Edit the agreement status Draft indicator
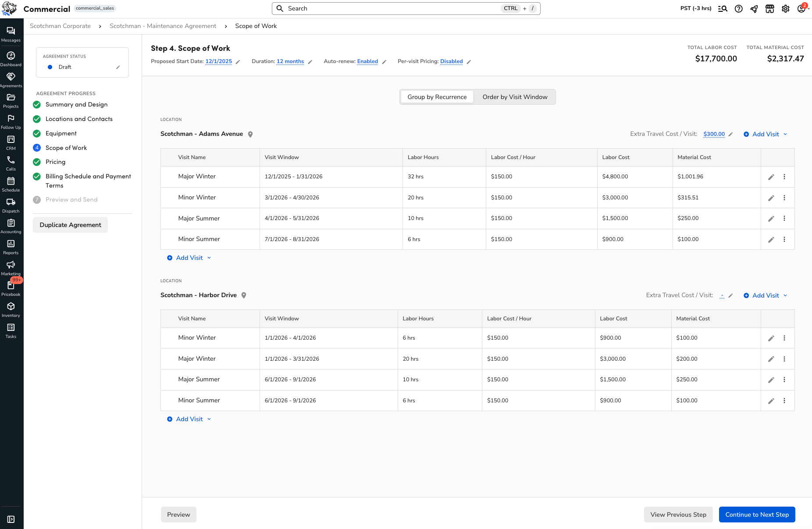 coord(118,67)
